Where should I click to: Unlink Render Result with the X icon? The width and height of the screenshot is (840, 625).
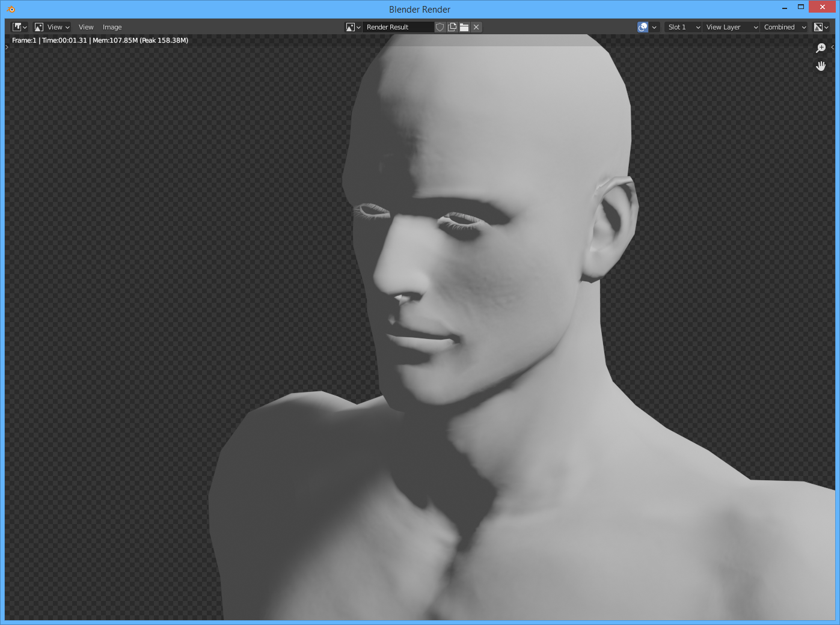pyautogui.click(x=476, y=26)
